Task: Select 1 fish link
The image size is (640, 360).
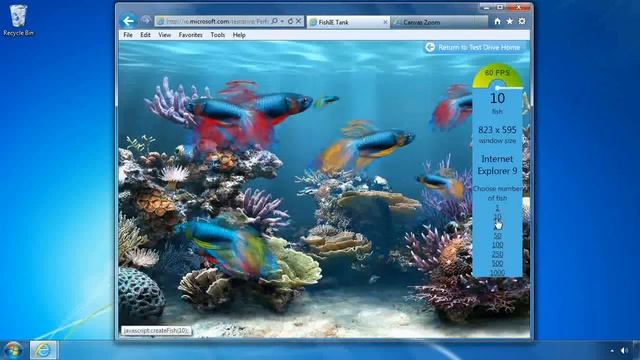Action: [497, 208]
